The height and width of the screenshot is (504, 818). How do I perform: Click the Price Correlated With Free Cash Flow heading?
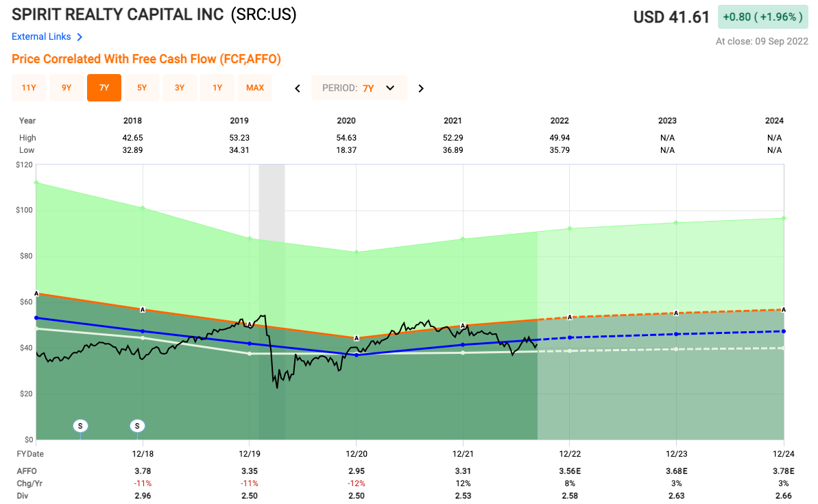click(x=147, y=59)
